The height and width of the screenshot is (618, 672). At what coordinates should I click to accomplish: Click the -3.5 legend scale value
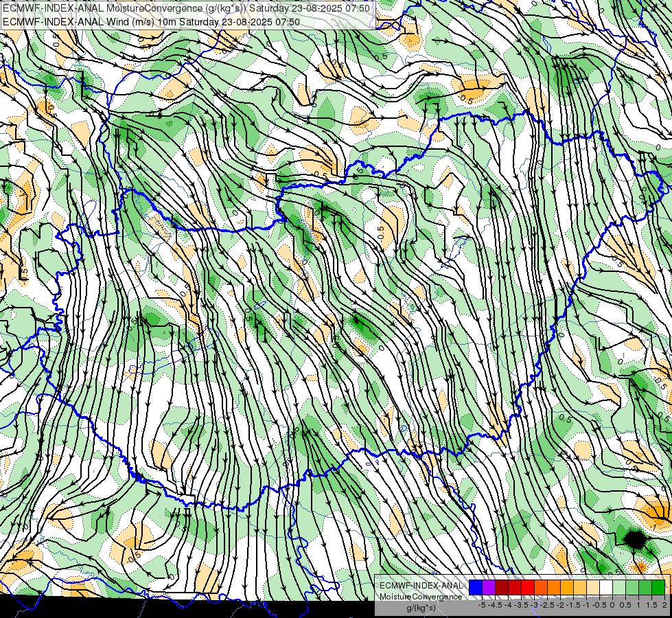pos(521,605)
